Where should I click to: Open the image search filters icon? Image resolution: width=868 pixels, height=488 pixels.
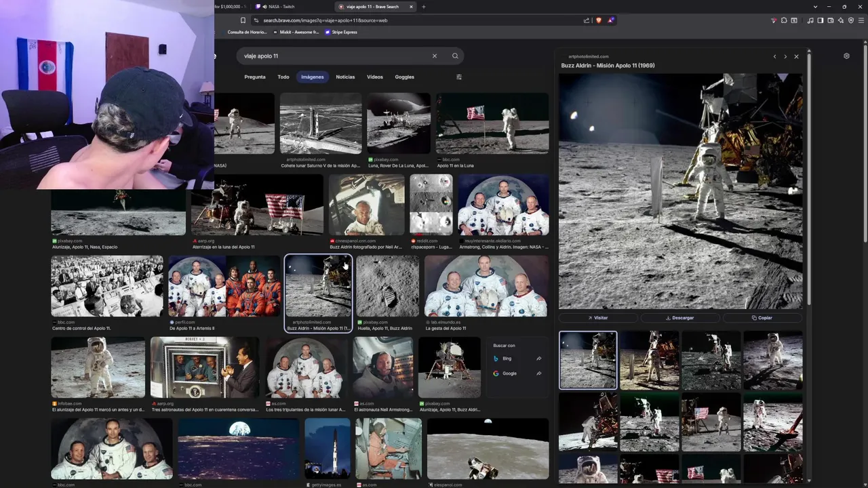point(459,77)
